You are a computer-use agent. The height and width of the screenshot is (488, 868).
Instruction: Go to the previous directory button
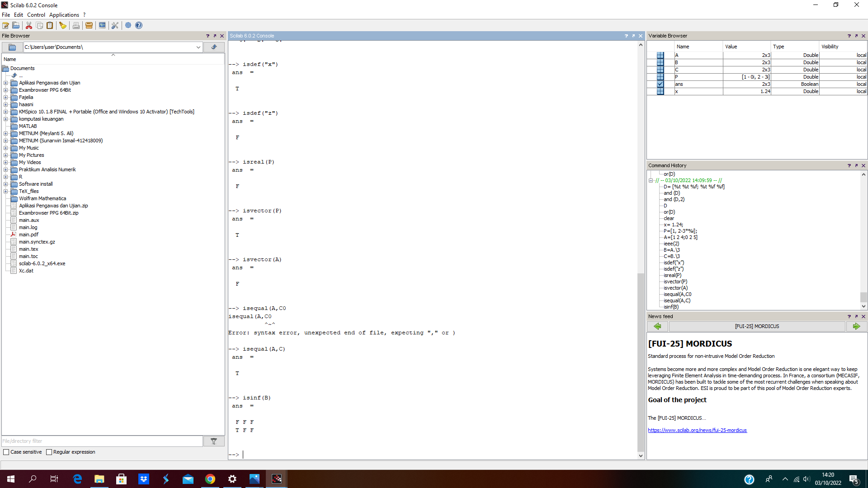[x=214, y=47]
